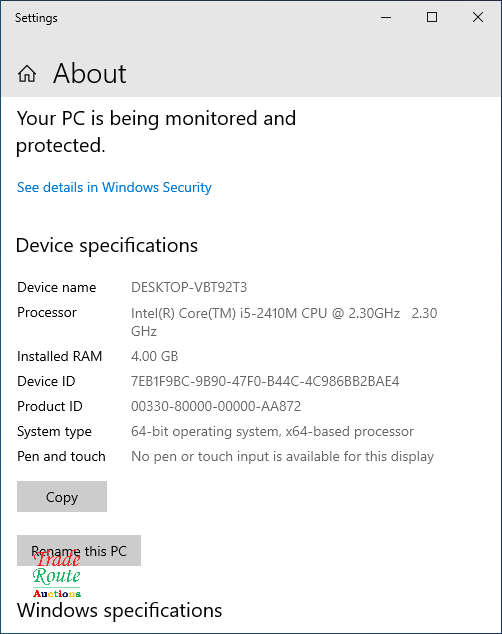
Task: Click the Settings title bar label
Action: click(x=36, y=18)
